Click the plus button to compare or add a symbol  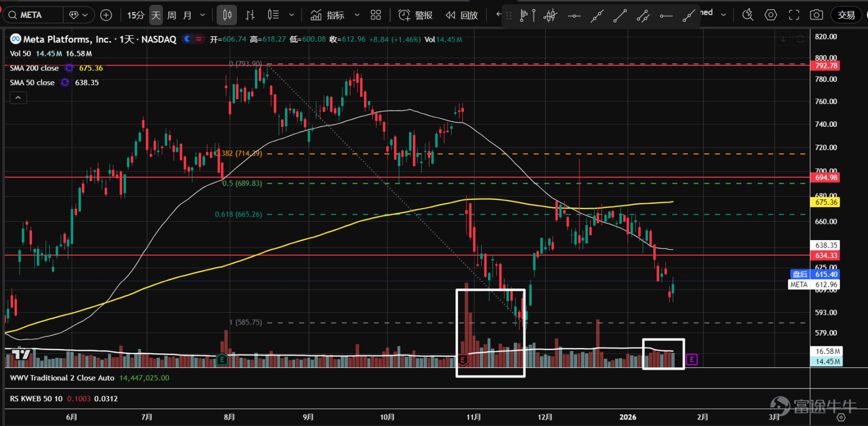(x=106, y=15)
